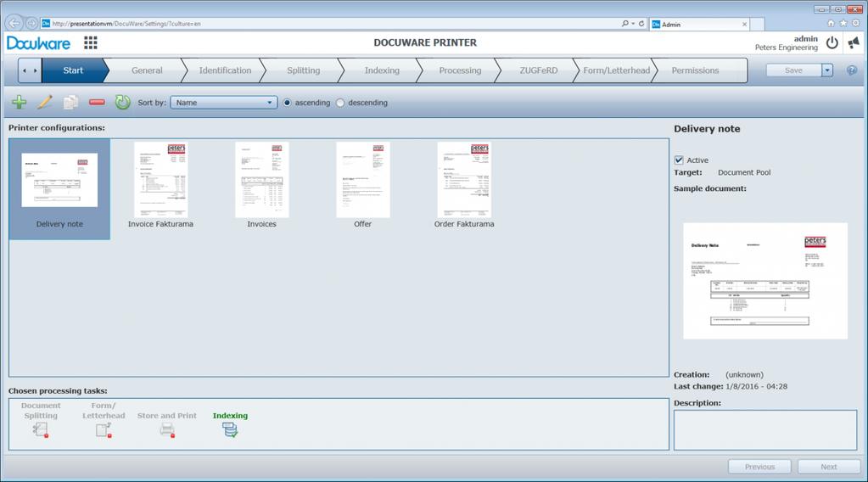Click the address bar search magnifier
The width and height of the screenshot is (868, 482).
[624, 24]
